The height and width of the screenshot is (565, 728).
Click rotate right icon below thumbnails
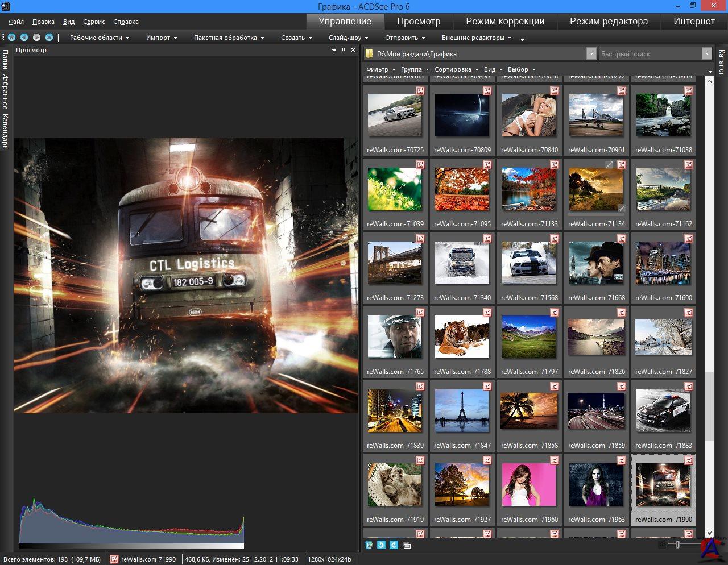[394, 545]
